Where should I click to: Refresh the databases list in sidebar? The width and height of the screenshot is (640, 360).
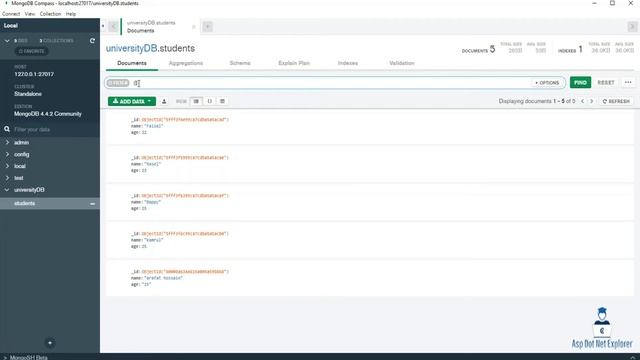(x=92, y=41)
